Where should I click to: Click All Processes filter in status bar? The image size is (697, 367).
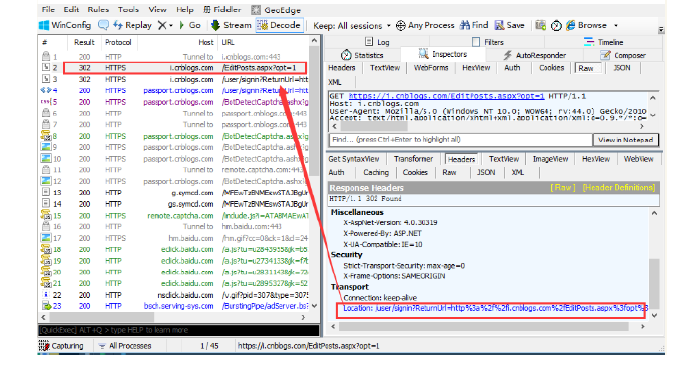125,346
